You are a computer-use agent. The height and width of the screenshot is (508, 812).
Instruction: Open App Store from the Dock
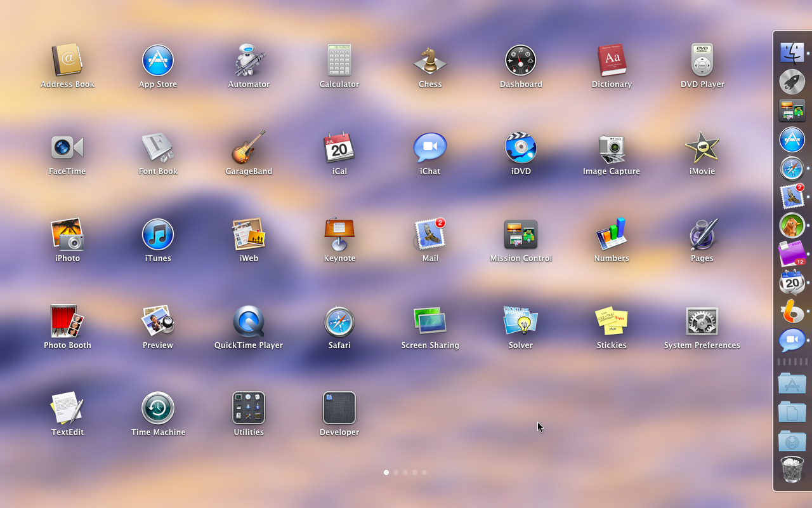click(792, 140)
